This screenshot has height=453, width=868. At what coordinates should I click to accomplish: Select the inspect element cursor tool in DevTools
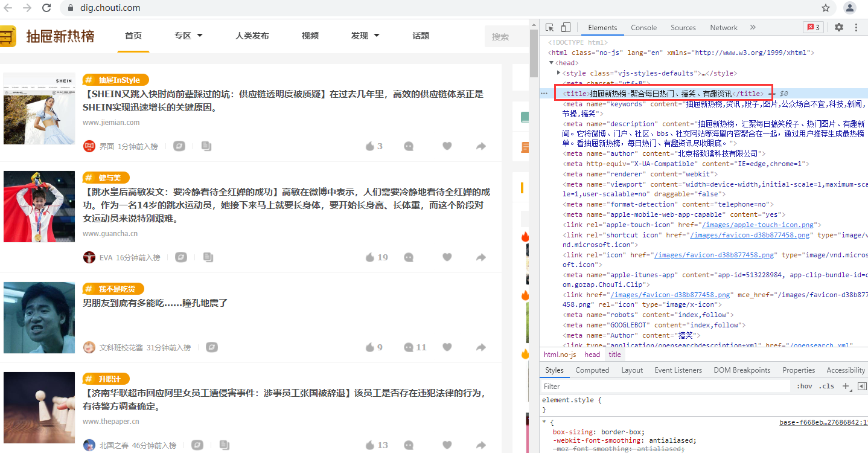[550, 27]
